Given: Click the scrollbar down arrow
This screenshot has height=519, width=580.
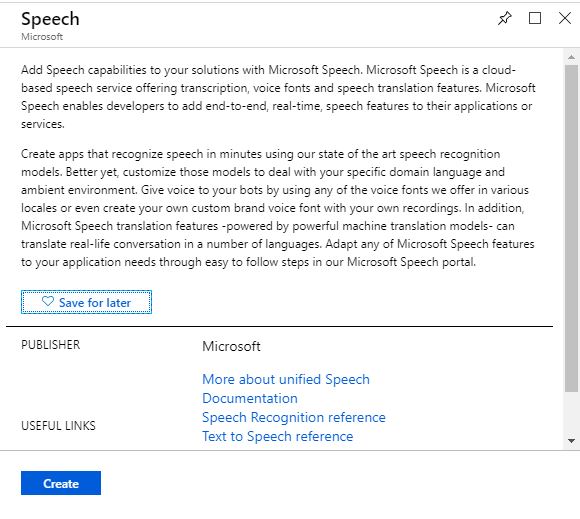Looking at the screenshot, I should tap(571, 441).
